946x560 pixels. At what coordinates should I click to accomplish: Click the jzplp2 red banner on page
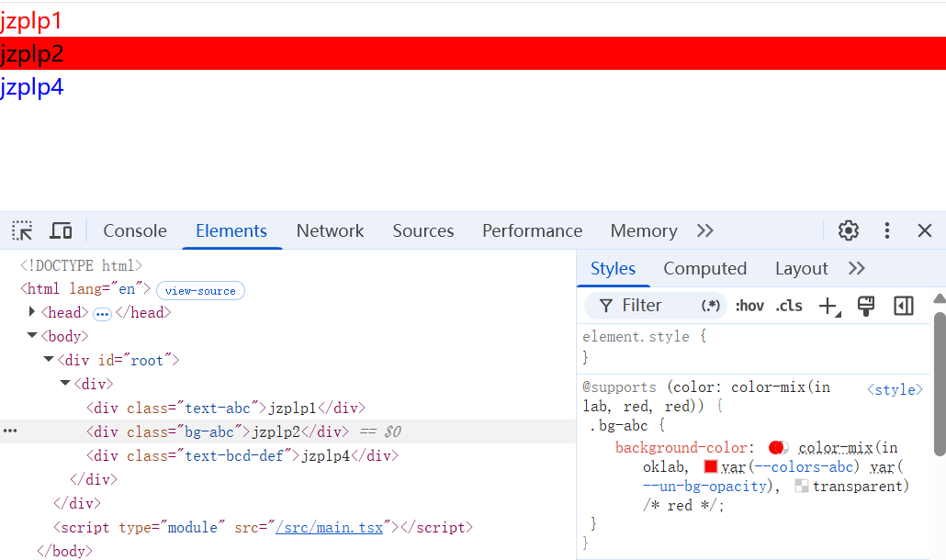coord(473,53)
